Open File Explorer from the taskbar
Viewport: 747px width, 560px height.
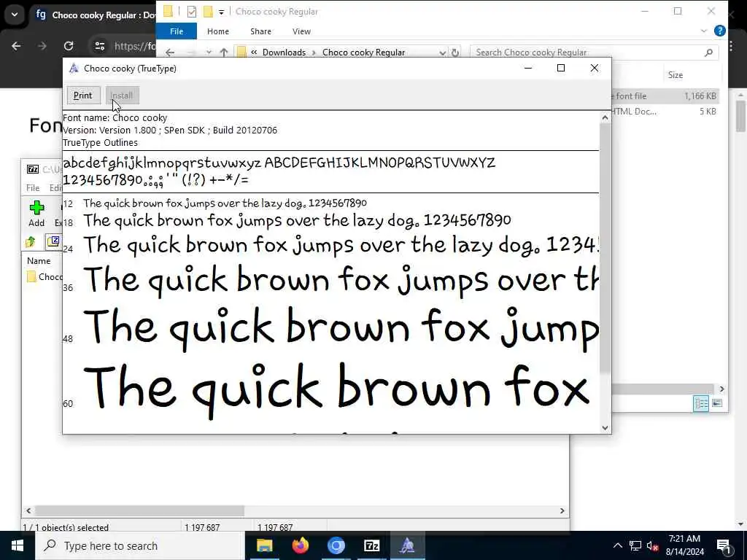pos(264,545)
